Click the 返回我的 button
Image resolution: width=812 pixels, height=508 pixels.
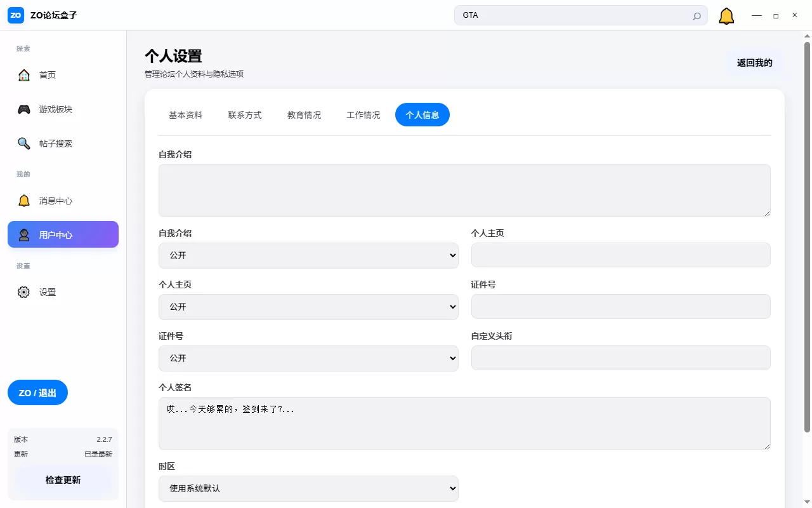754,63
